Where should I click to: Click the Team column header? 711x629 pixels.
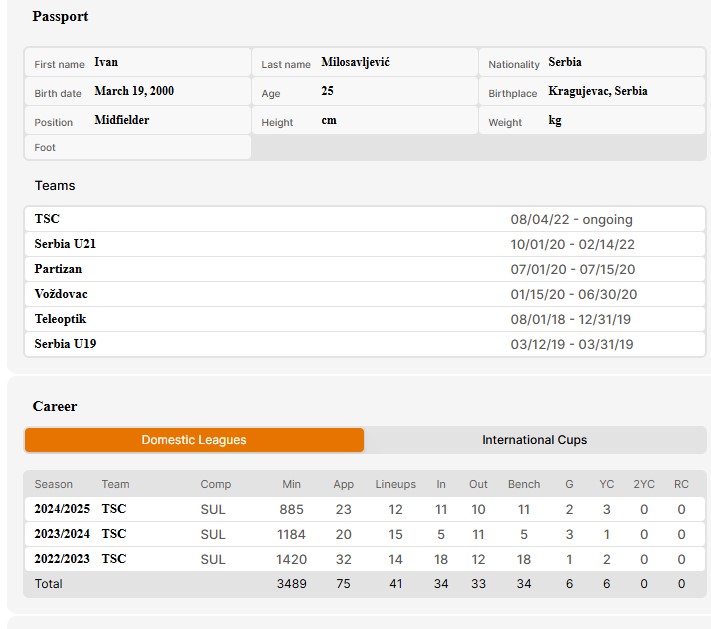point(115,484)
